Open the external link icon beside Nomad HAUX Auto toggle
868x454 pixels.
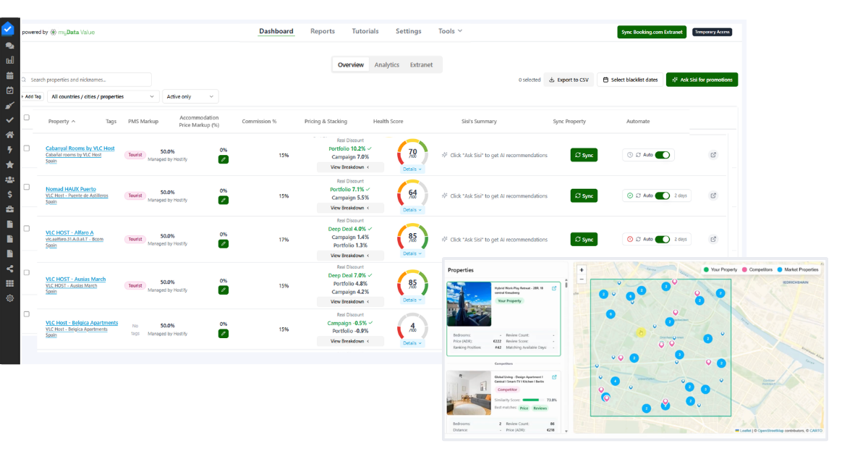(x=714, y=195)
